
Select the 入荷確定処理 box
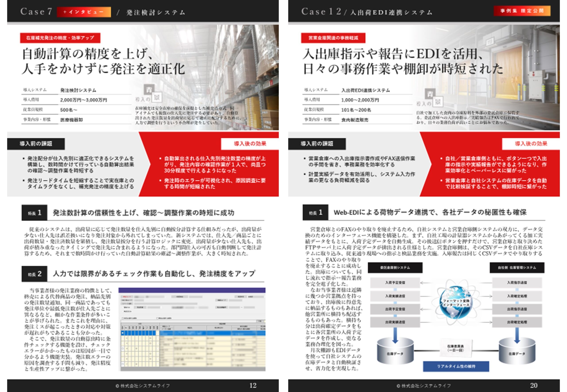point(517,296)
